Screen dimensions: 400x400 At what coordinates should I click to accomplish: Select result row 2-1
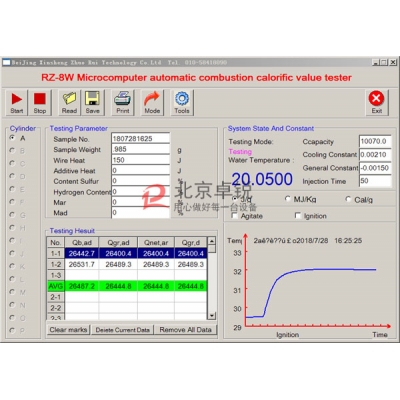tap(127, 297)
